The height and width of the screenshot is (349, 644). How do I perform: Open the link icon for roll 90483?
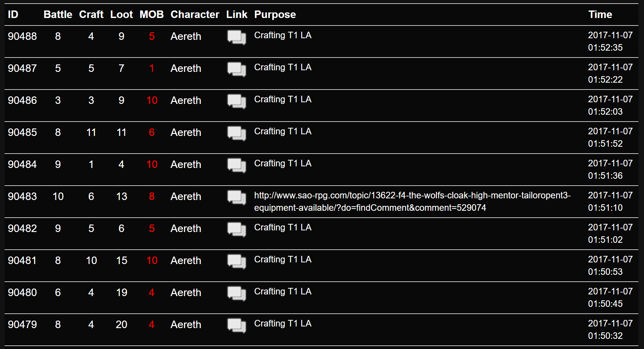coord(237,197)
